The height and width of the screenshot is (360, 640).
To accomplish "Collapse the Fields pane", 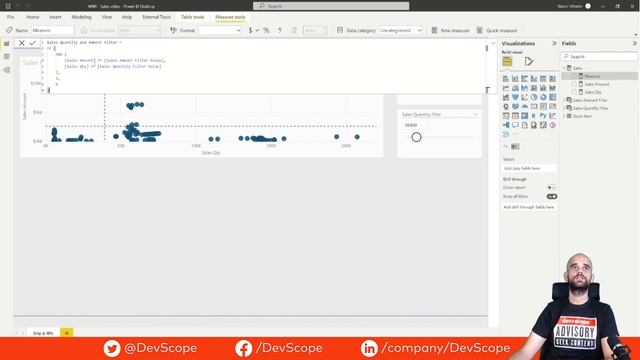I will tap(635, 43).
